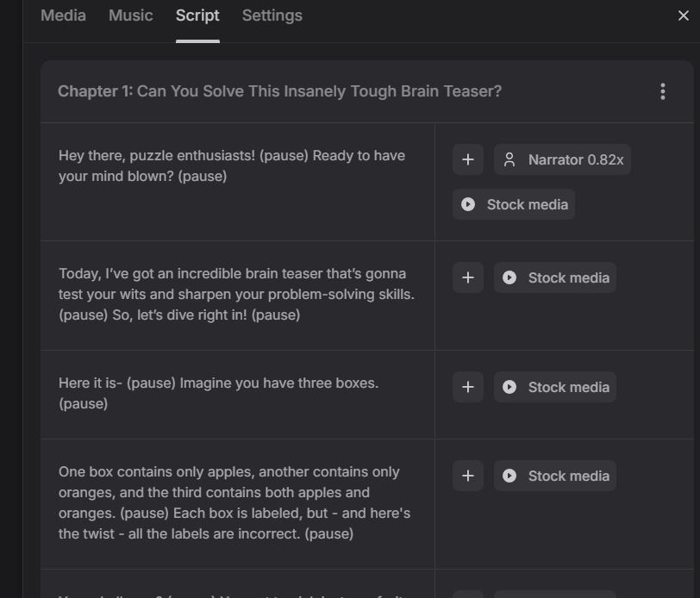Click plus icon beside 'Here it is' row

tap(468, 387)
